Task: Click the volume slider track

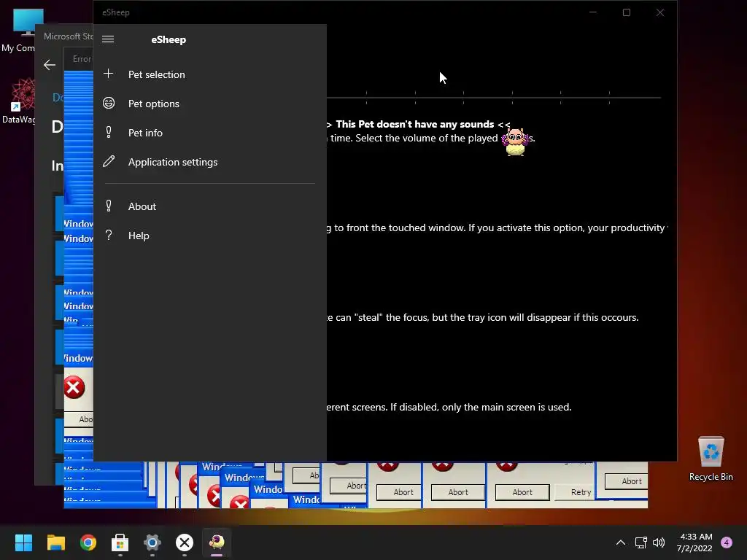Action: pyautogui.click(x=494, y=98)
